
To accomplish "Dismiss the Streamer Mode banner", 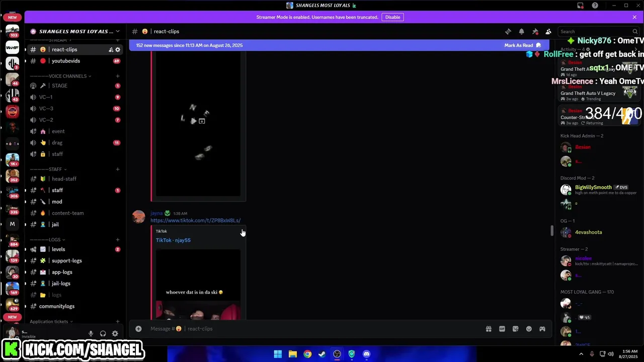I will (634, 17).
